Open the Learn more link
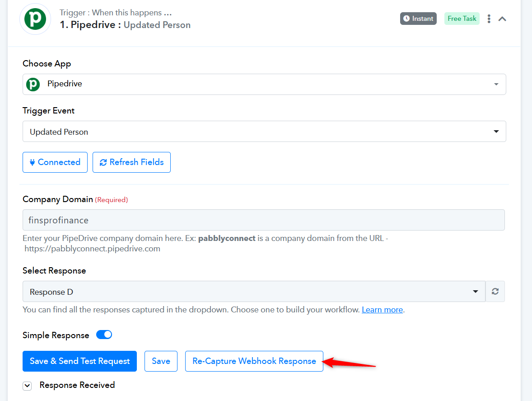This screenshot has height=401, width=532. point(382,310)
